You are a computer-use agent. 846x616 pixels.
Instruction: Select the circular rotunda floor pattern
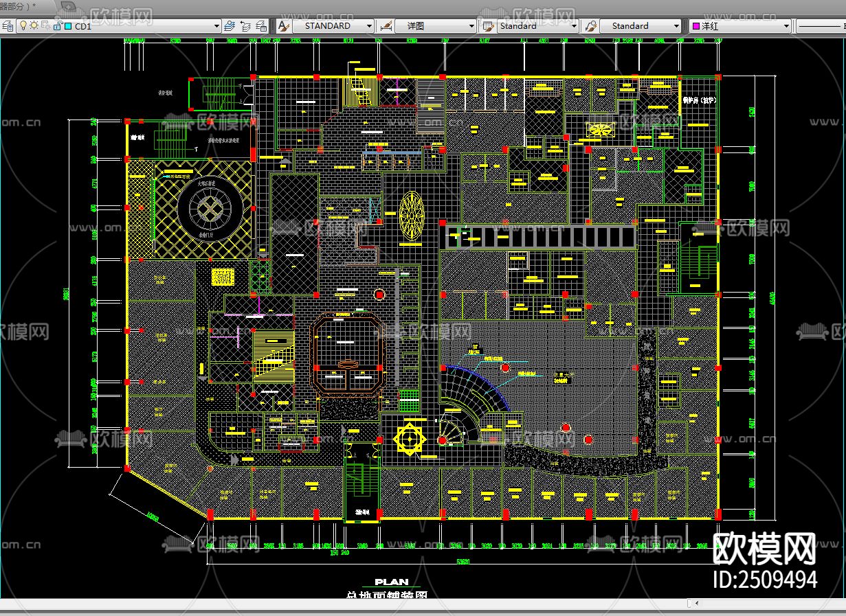click(x=209, y=208)
